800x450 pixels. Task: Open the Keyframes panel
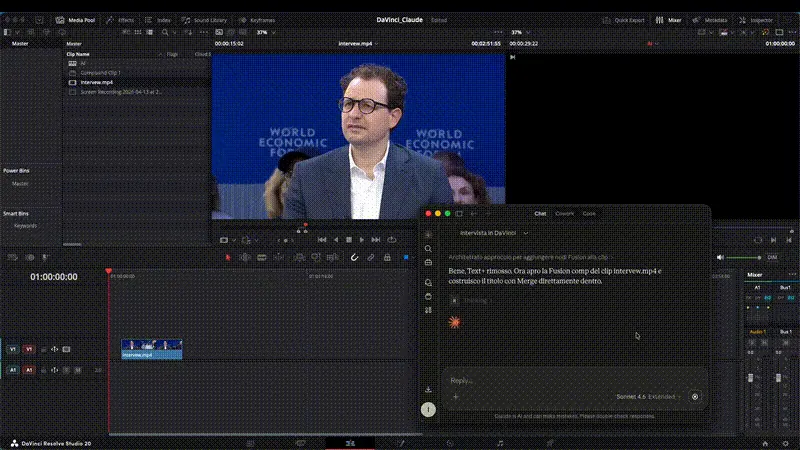point(257,20)
